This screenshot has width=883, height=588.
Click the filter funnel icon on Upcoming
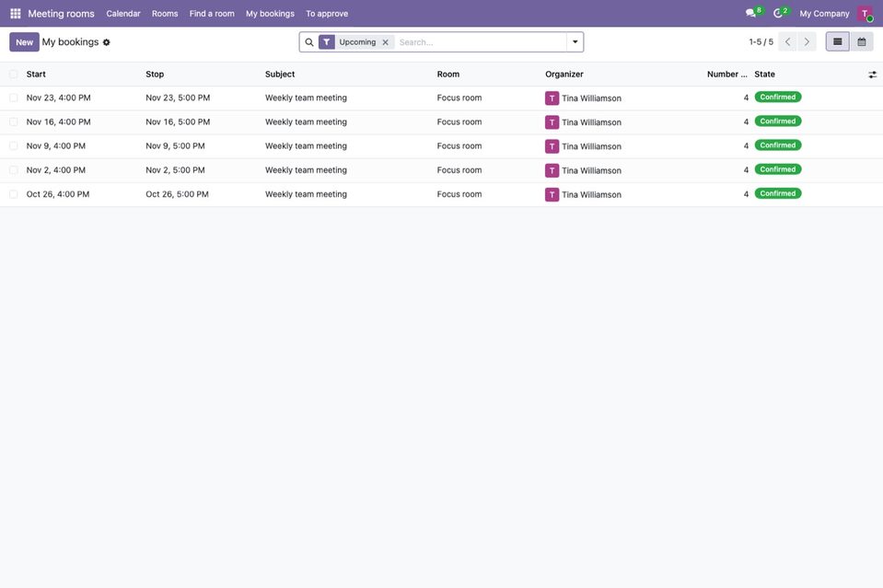tap(327, 42)
